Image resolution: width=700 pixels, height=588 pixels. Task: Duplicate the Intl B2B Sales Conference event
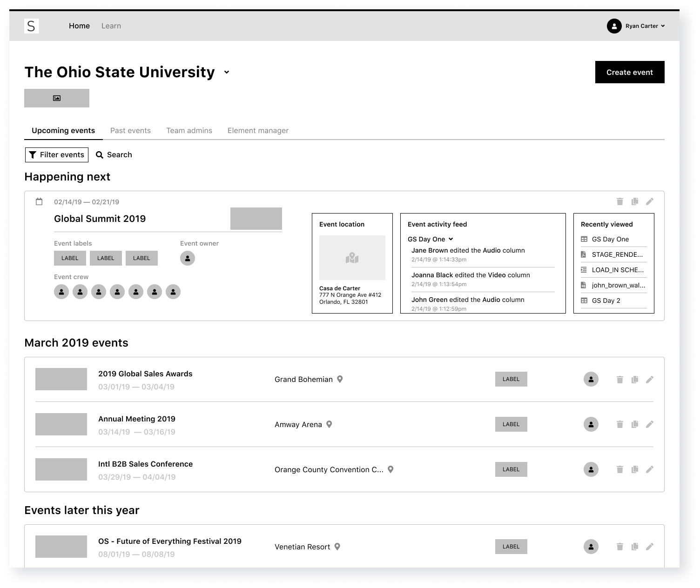635,469
